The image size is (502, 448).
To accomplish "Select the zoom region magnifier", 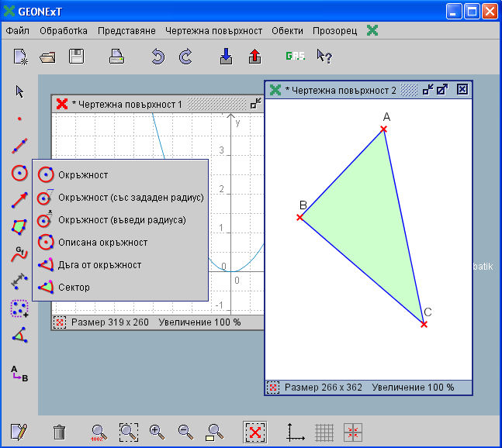I will point(129,432).
